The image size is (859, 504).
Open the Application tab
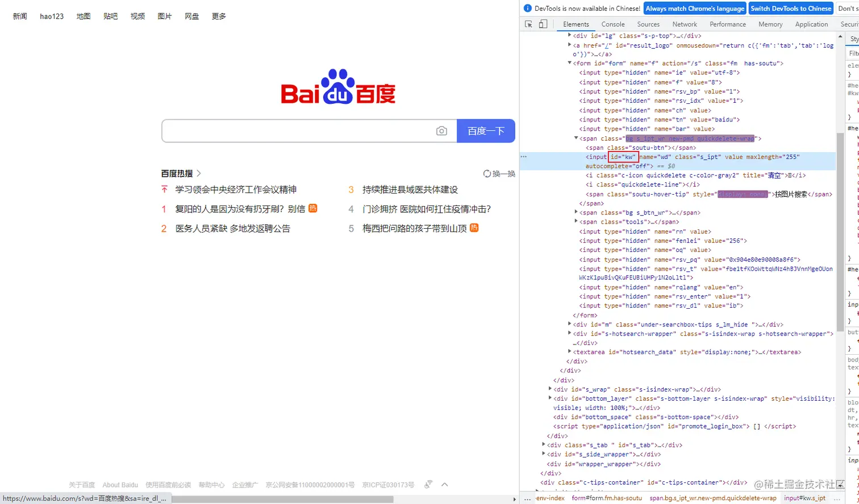tap(811, 24)
